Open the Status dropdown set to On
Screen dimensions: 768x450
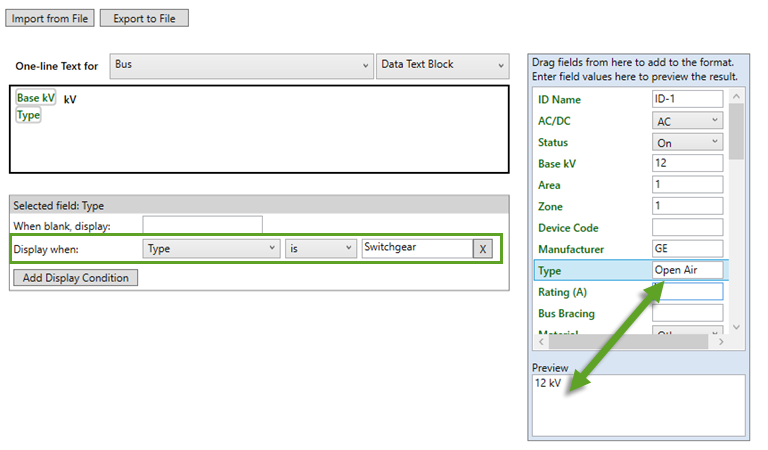pos(686,143)
